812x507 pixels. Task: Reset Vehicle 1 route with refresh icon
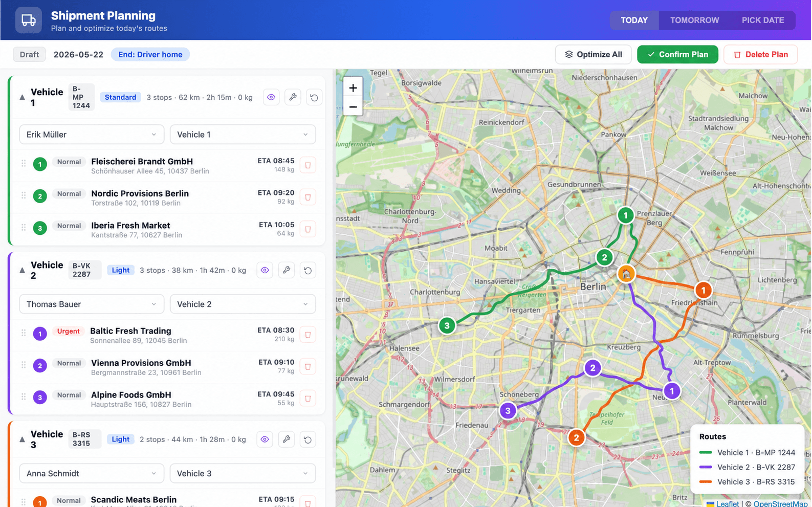coord(314,97)
